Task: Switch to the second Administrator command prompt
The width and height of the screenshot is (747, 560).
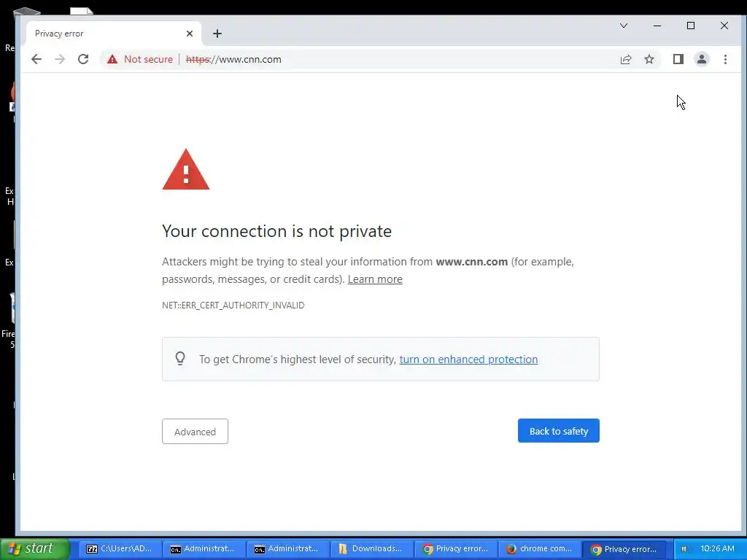Action: click(x=287, y=548)
